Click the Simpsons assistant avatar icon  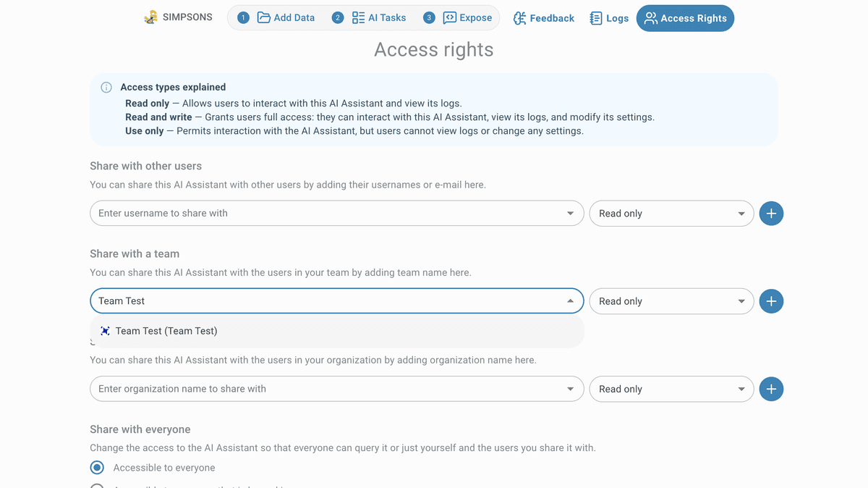tap(151, 17)
